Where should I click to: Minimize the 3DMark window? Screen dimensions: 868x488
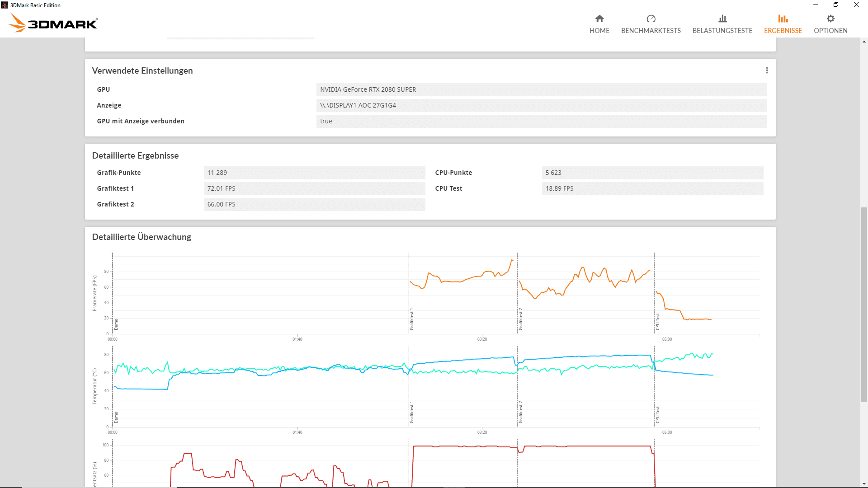816,5
